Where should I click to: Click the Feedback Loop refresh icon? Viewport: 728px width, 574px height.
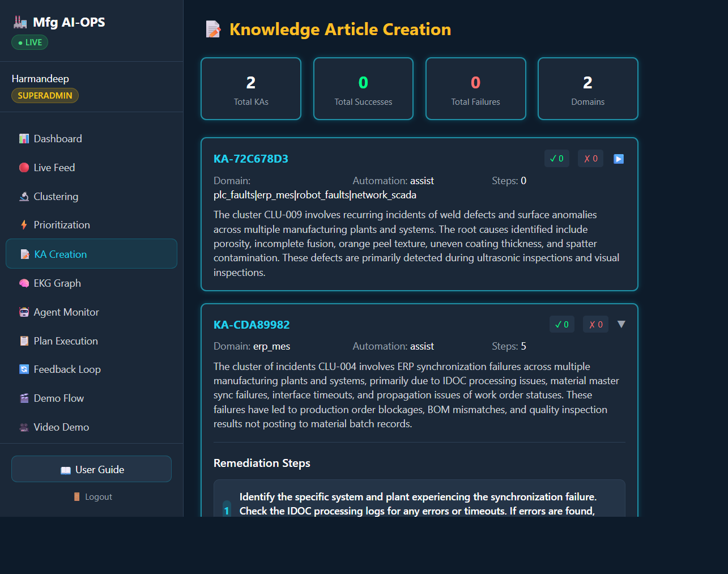(24, 369)
